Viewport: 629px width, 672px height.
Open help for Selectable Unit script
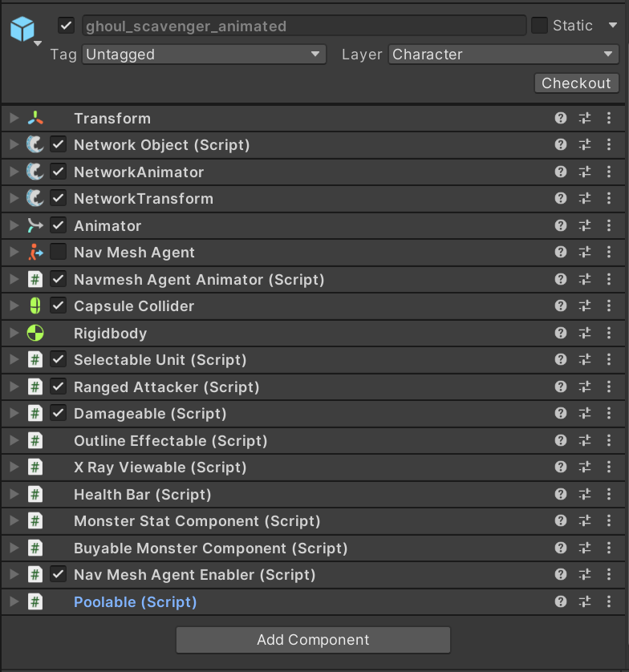pos(560,359)
